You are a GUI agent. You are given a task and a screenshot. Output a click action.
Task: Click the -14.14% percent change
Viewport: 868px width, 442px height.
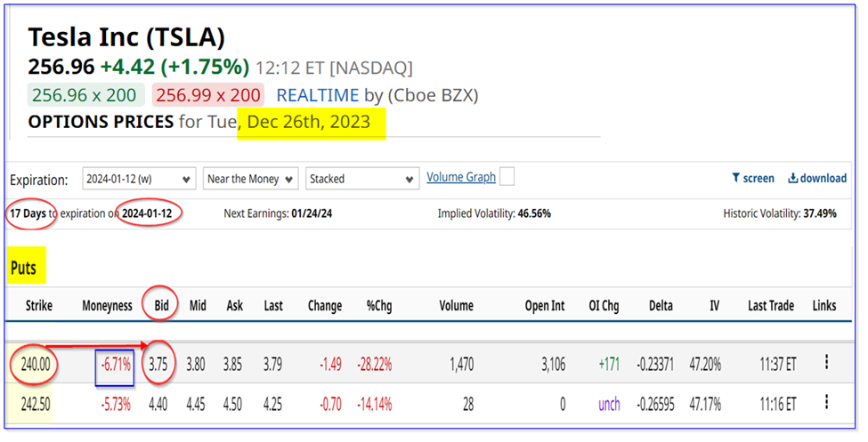click(x=375, y=405)
